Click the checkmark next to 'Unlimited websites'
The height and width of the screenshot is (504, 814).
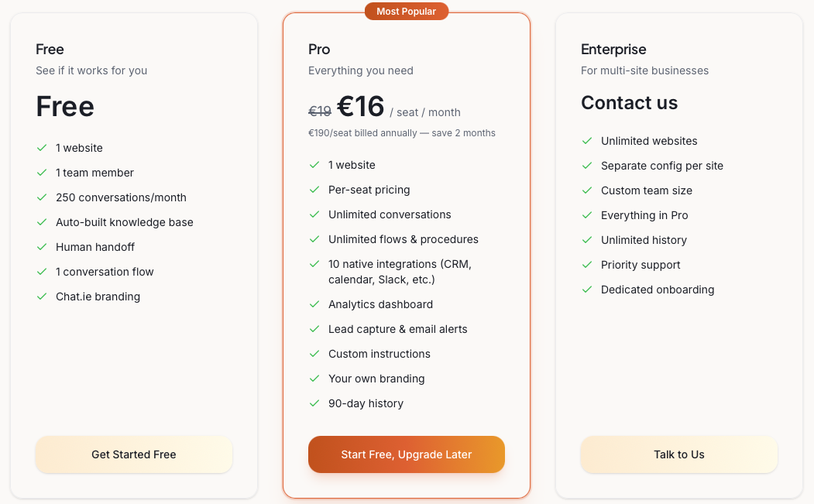tap(587, 141)
